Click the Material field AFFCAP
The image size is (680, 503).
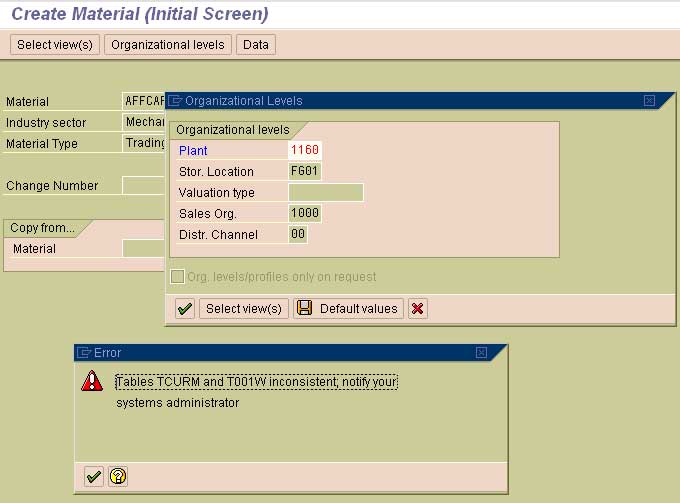pos(144,101)
